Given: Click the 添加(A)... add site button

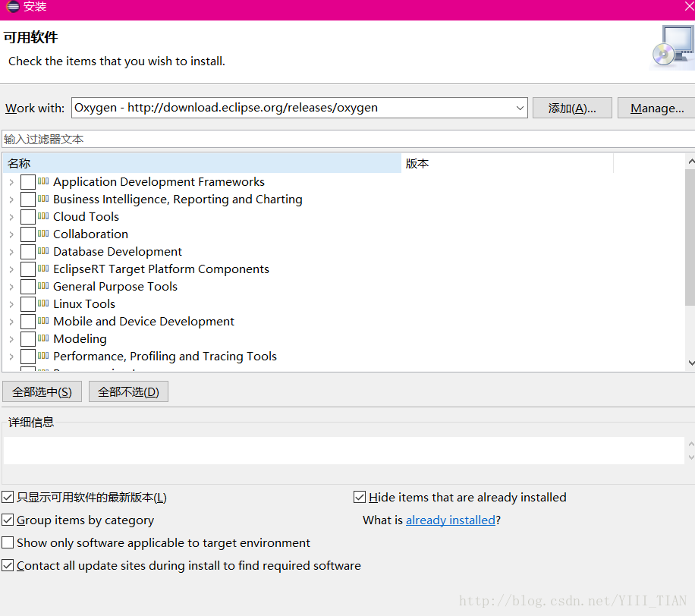Looking at the screenshot, I should click(572, 108).
